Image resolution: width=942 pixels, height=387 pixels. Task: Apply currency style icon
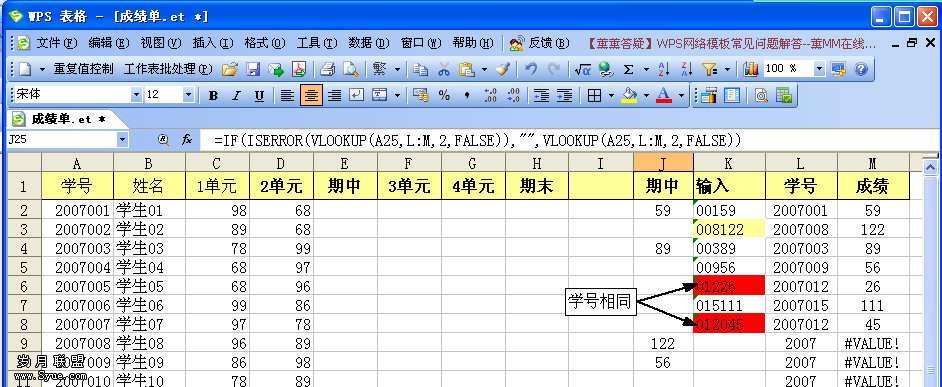[421, 95]
